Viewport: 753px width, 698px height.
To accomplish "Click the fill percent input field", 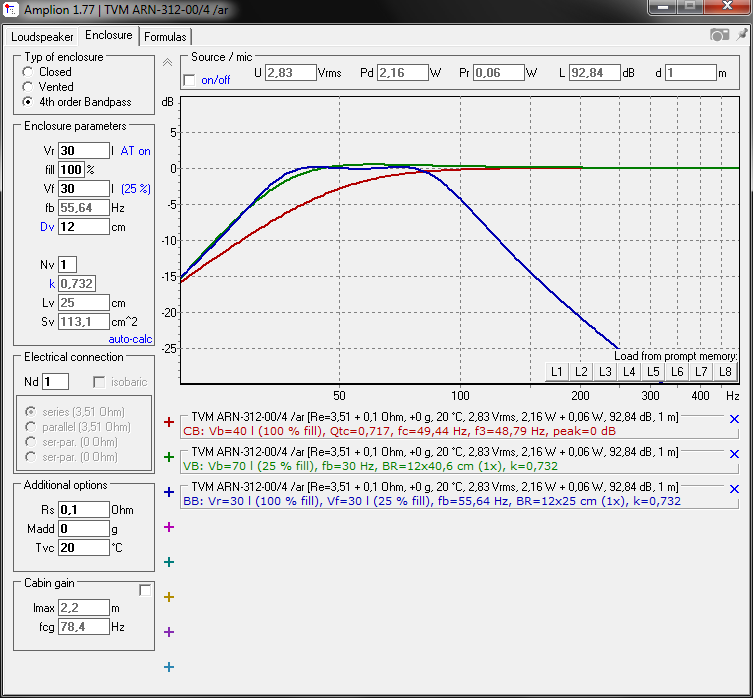I will (x=71, y=170).
